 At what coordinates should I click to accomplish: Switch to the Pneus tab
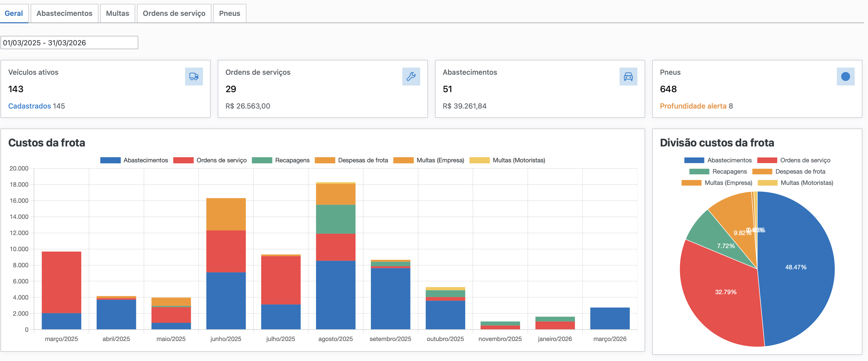(x=230, y=13)
